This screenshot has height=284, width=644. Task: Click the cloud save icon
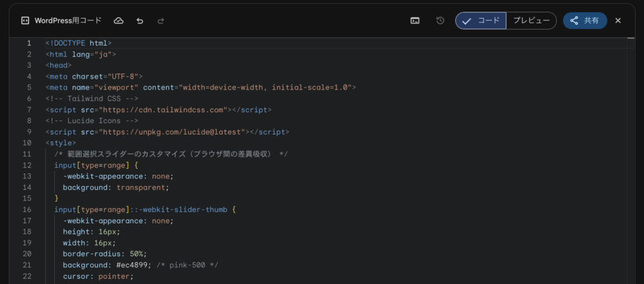click(x=118, y=21)
